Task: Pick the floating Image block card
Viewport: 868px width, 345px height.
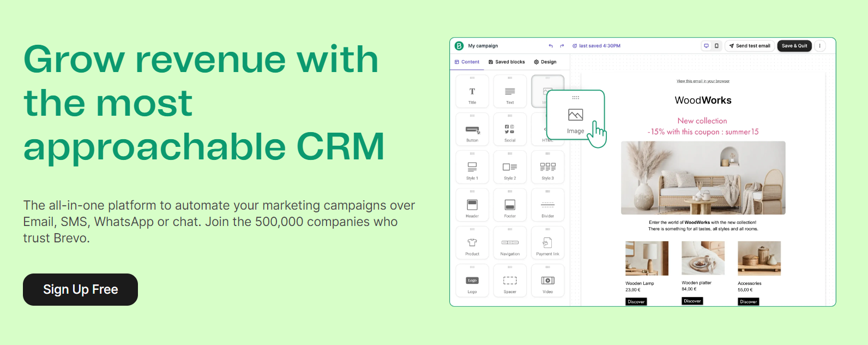Action: point(575,114)
